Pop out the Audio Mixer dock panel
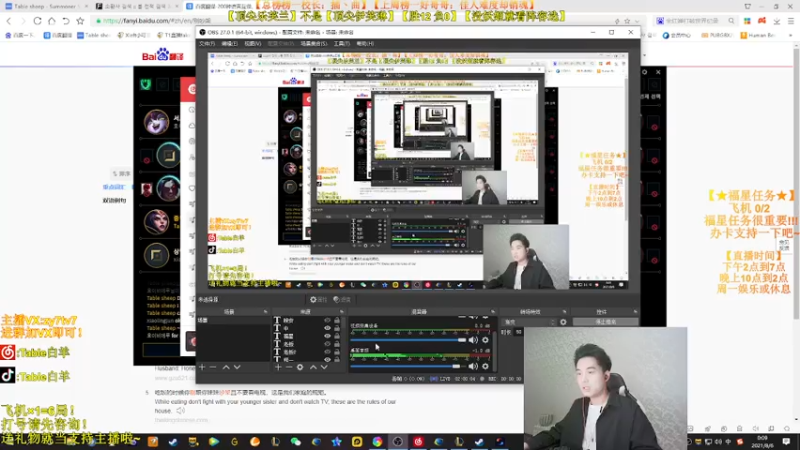This screenshot has height=450, width=800. pos(492,311)
